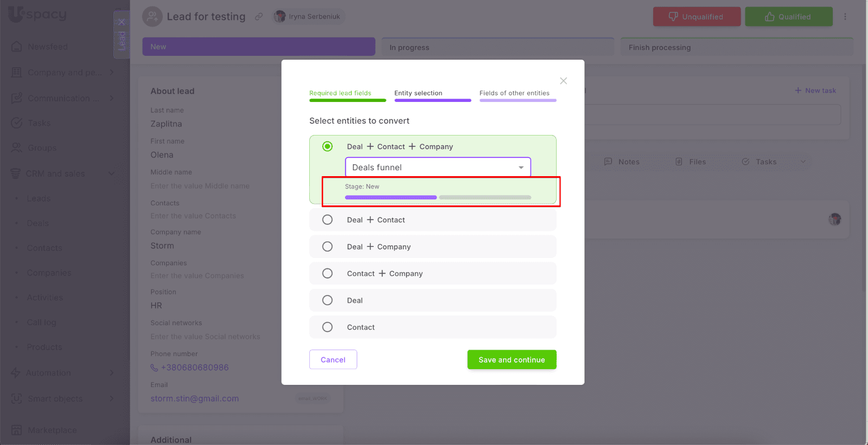868x445 pixels.
Task: Collapse the CRM and sales section
Action: coord(112,173)
